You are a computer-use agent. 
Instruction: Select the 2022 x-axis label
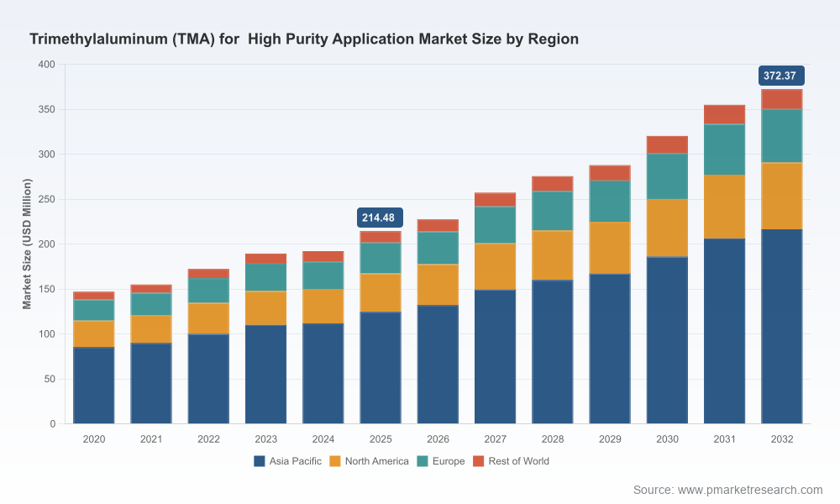208,439
